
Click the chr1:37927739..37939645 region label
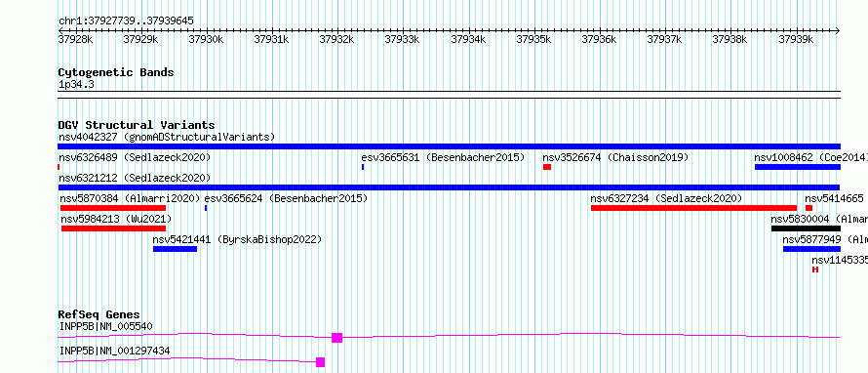126,21
